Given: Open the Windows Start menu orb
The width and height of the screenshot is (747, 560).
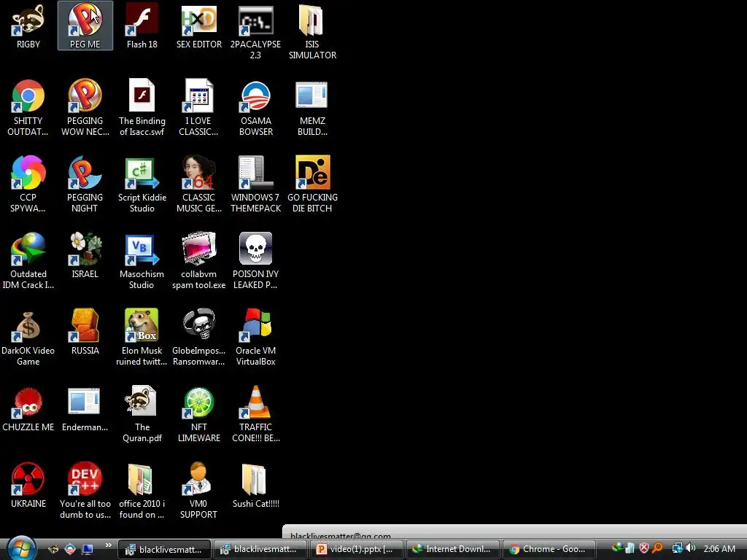Looking at the screenshot, I should point(21,548).
